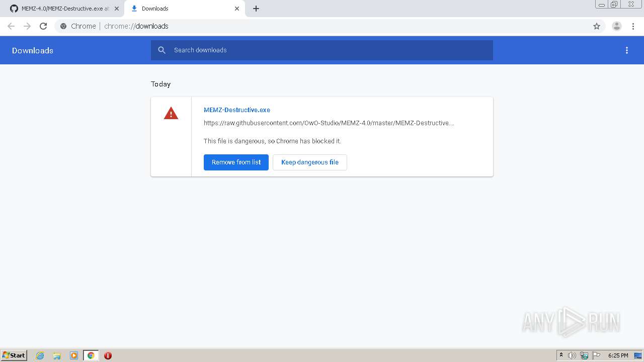
Task: Switch to the MEMZ-4.0 GitHub tab
Action: (64, 9)
